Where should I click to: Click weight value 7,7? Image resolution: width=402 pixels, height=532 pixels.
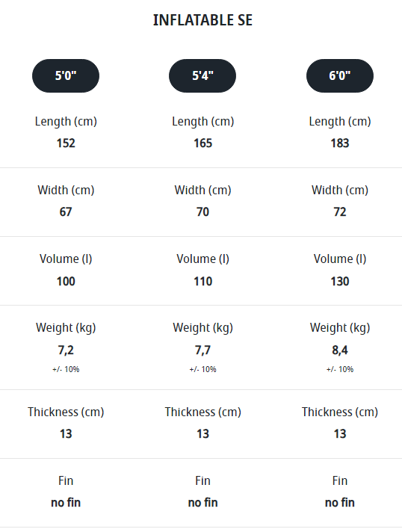coord(202,350)
